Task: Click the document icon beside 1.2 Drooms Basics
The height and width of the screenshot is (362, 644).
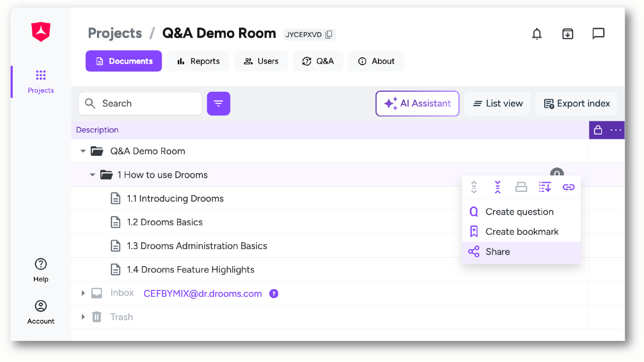Action: [116, 222]
